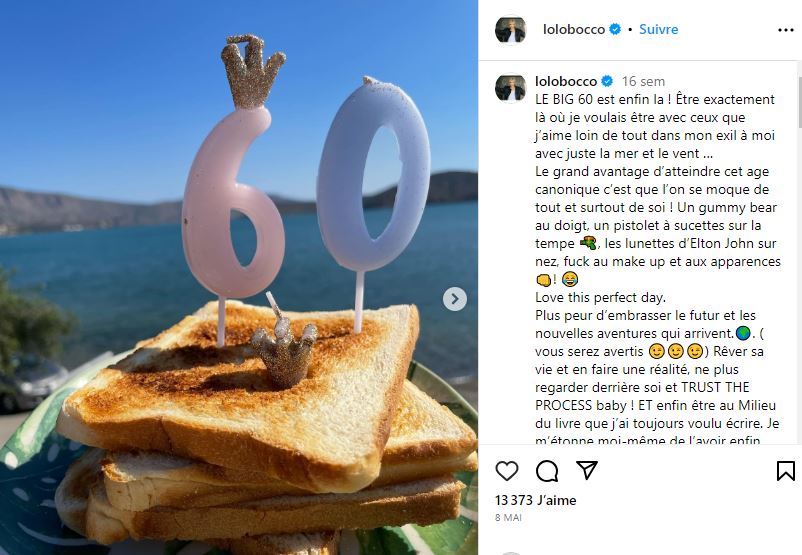Click the 8 MAI post date

[508, 517]
